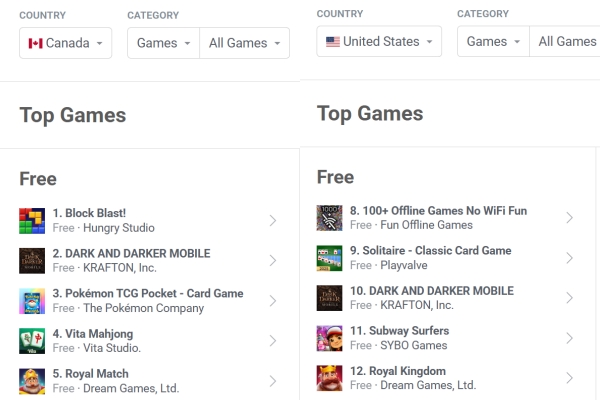Click the chevron next to Subway Surfers
This screenshot has width=600, height=400.
(x=569, y=338)
